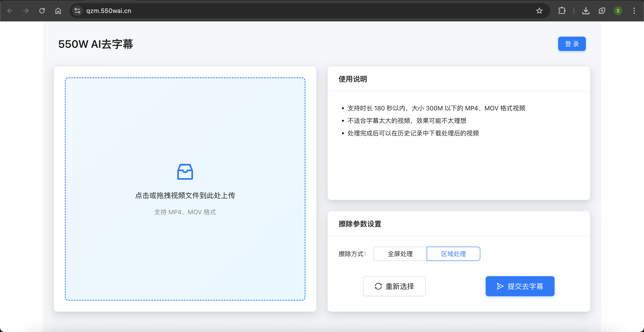Click the 登录 login button
The width and height of the screenshot is (644, 332).
point(572,44)
